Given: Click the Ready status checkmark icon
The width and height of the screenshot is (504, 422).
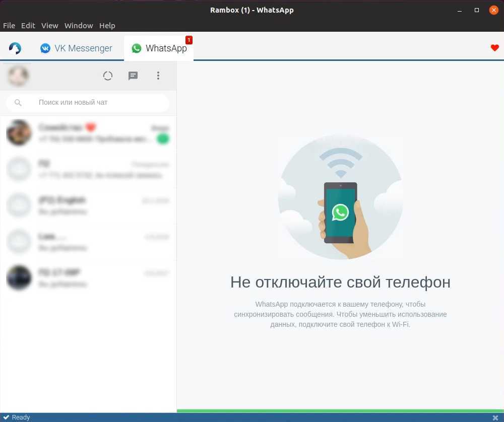Looking at the screenshot, I should (6, 417).
